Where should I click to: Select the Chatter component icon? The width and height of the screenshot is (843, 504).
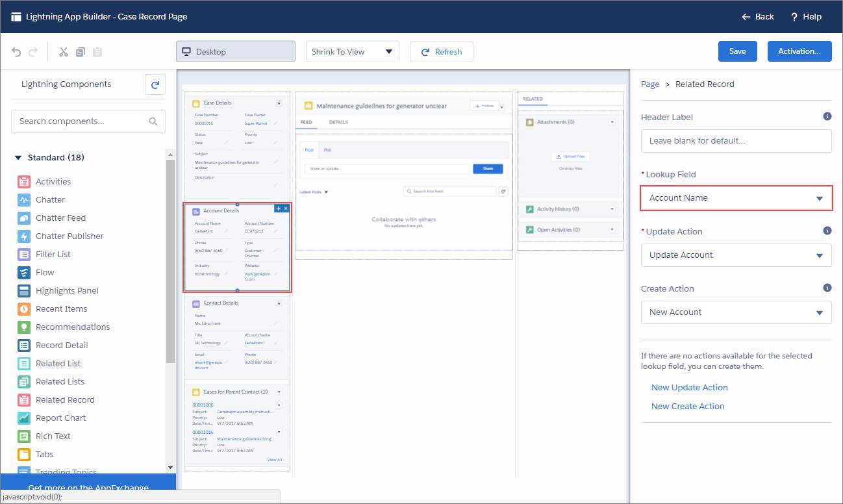click(x=24, y=200)
